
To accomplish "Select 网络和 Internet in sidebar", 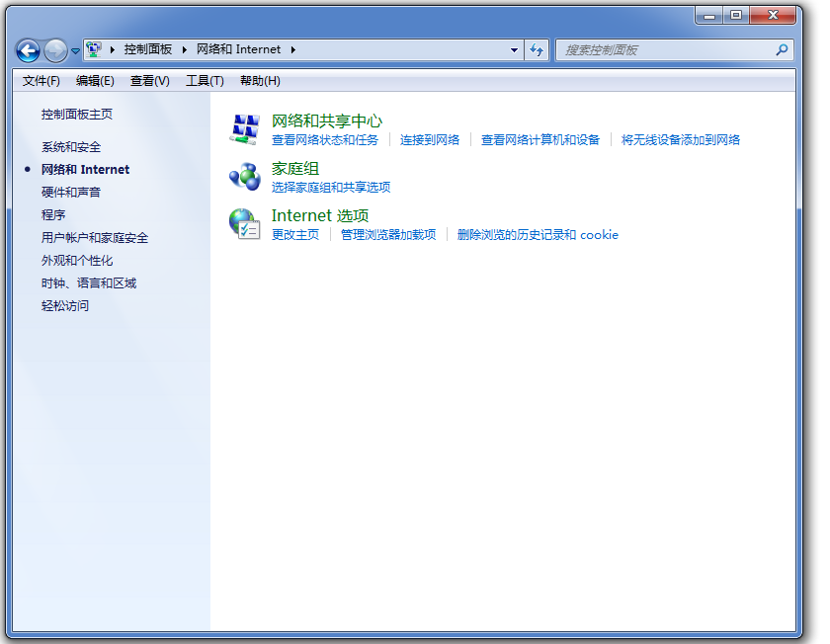I will coord(85,170).
